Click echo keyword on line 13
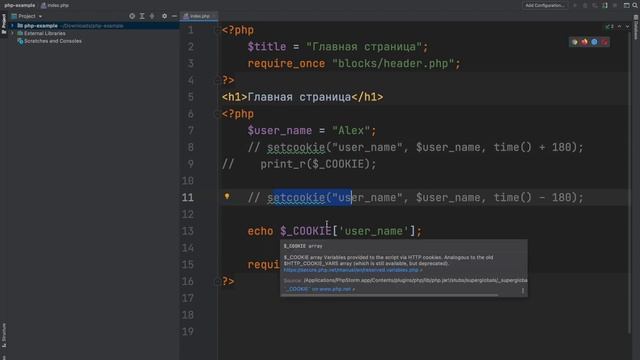 [260, 231]
